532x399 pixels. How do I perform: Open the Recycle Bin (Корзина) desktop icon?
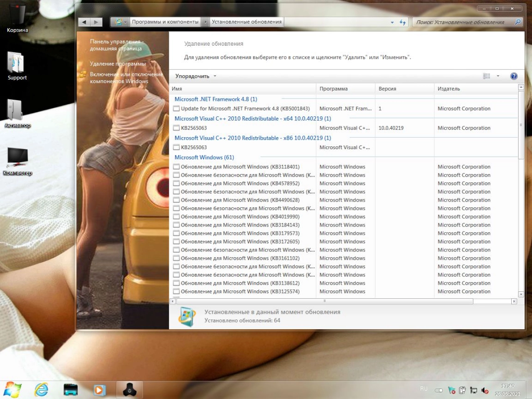click(17, 17)
